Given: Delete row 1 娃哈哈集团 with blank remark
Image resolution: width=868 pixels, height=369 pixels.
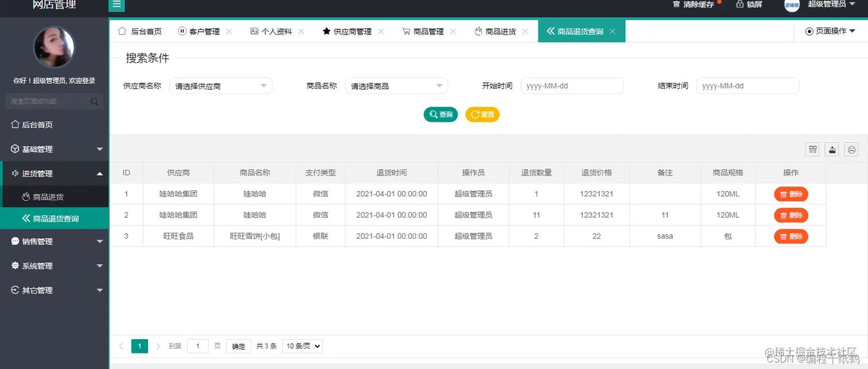Looking at the screenshot, I should [x=791, y=194].
